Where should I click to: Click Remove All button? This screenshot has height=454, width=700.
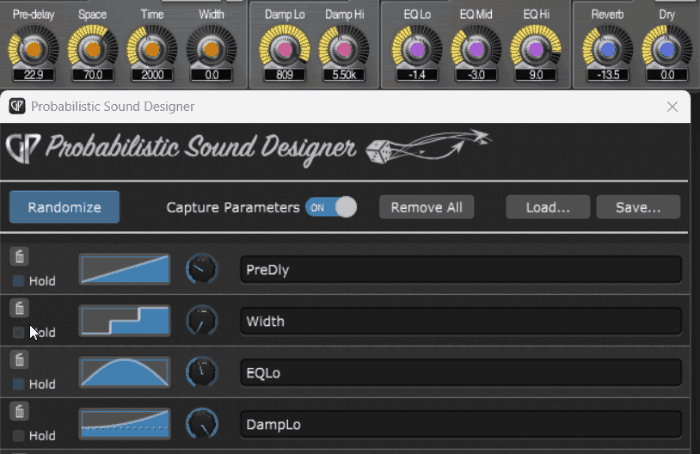click(x=426, y=208)
